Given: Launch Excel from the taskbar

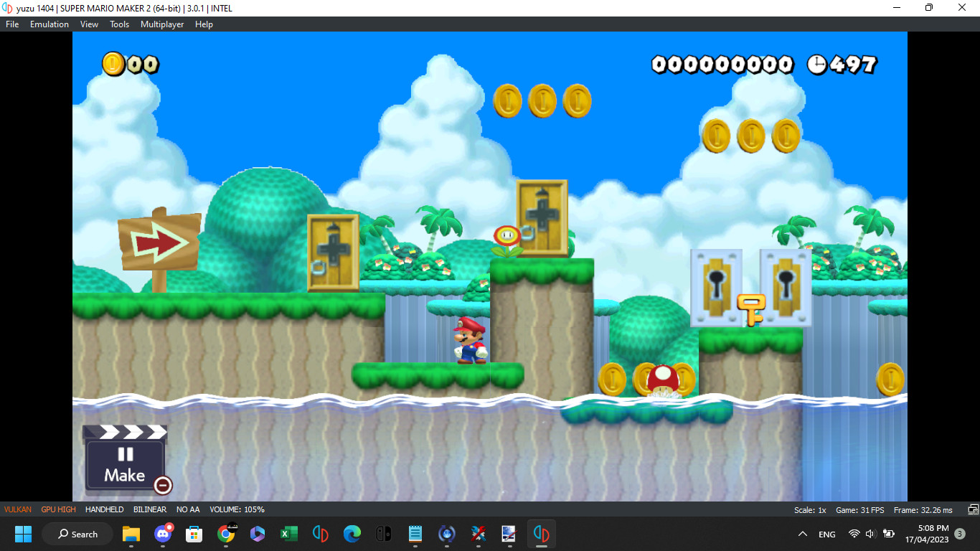Looking at the screenshot, I should (288, 534).
